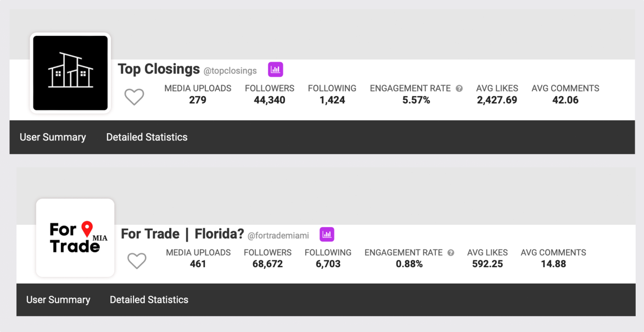
Task: Click For Trade 0.88% engagement rate value
Action: click(409, 264)
